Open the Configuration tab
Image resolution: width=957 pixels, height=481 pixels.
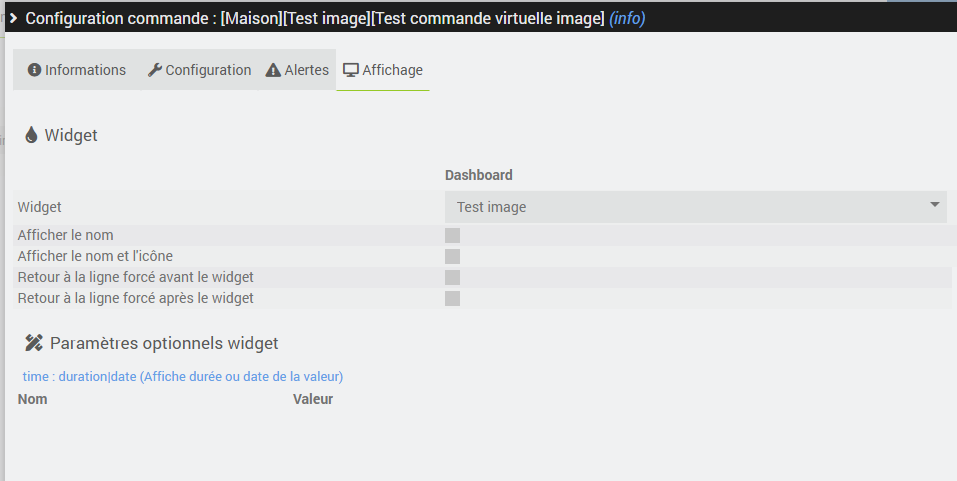tap(199, 70)
